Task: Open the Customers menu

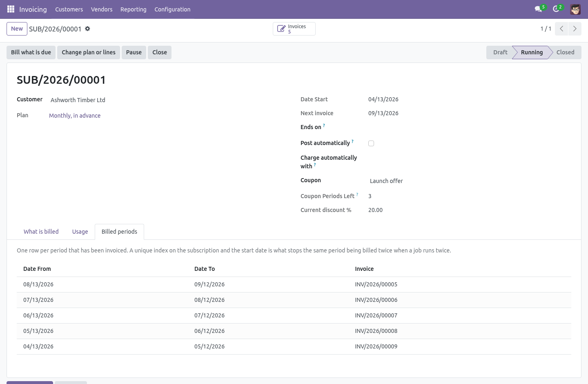Action: pyautogui.click(x=69, y=9)
